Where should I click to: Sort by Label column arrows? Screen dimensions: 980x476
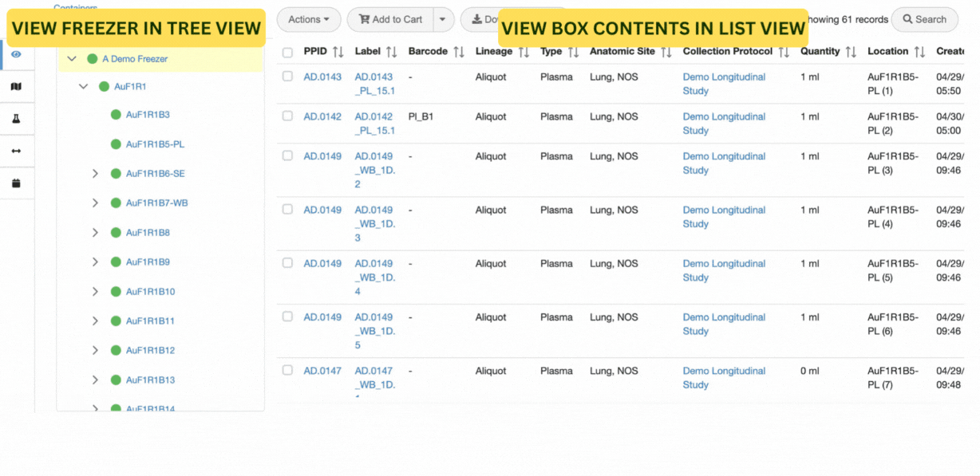point(391,52)
